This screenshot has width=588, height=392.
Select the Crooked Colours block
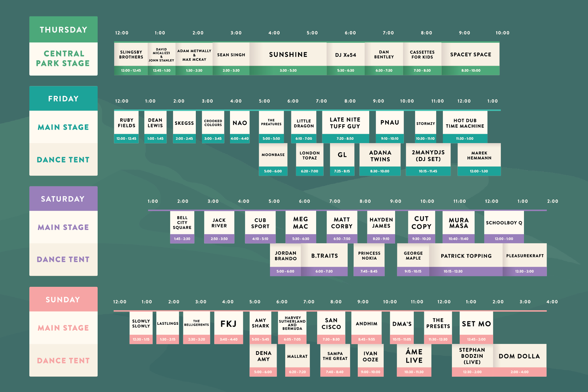[213, 127]
